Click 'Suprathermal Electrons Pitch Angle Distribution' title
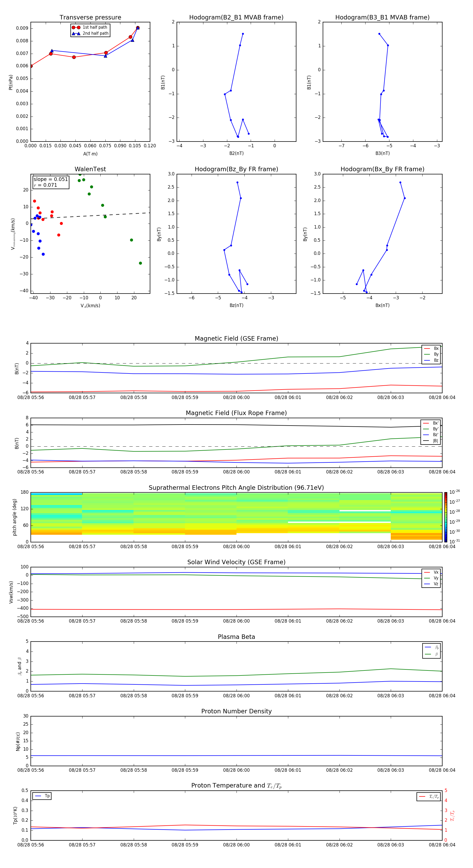 pos(236,488)
